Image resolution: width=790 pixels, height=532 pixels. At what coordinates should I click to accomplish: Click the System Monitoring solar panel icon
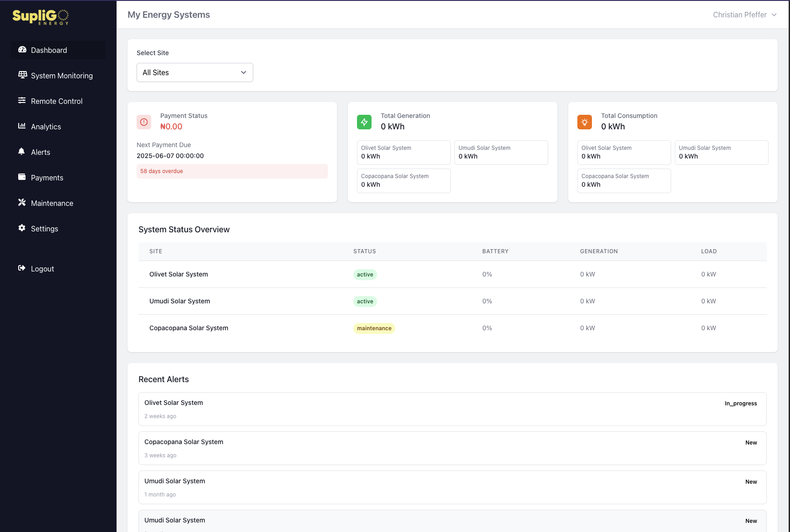(22, 75)
